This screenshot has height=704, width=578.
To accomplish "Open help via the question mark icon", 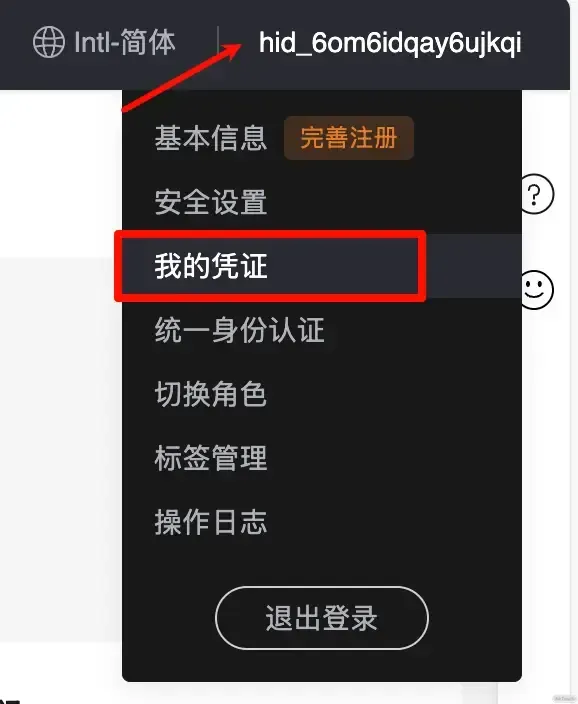I will (536, 194).
